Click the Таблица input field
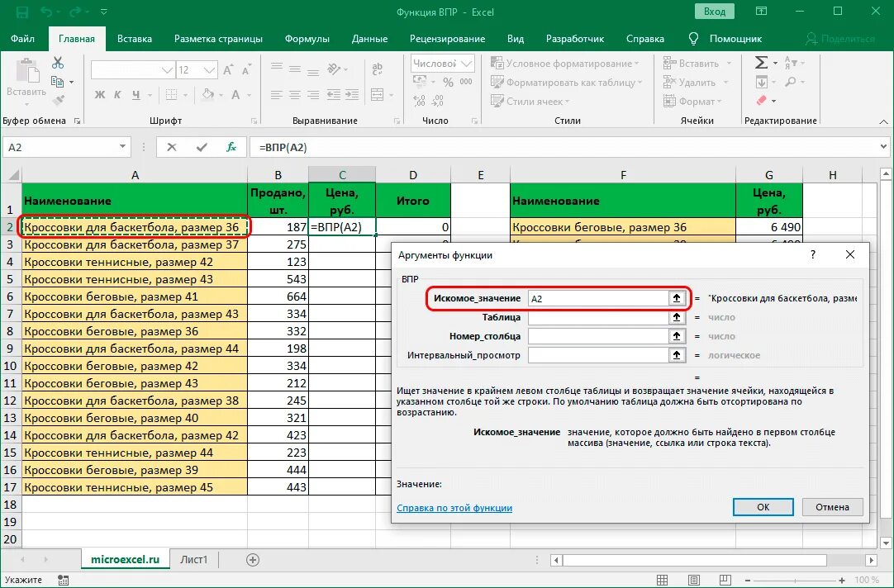This screenshot has height=588, width=894. point(599,317)
